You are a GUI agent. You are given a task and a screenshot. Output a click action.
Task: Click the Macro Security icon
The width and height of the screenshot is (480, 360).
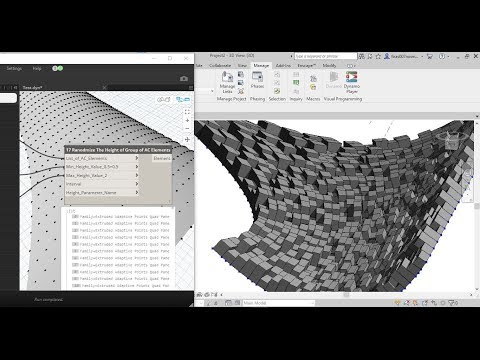(x=313, y=87)
